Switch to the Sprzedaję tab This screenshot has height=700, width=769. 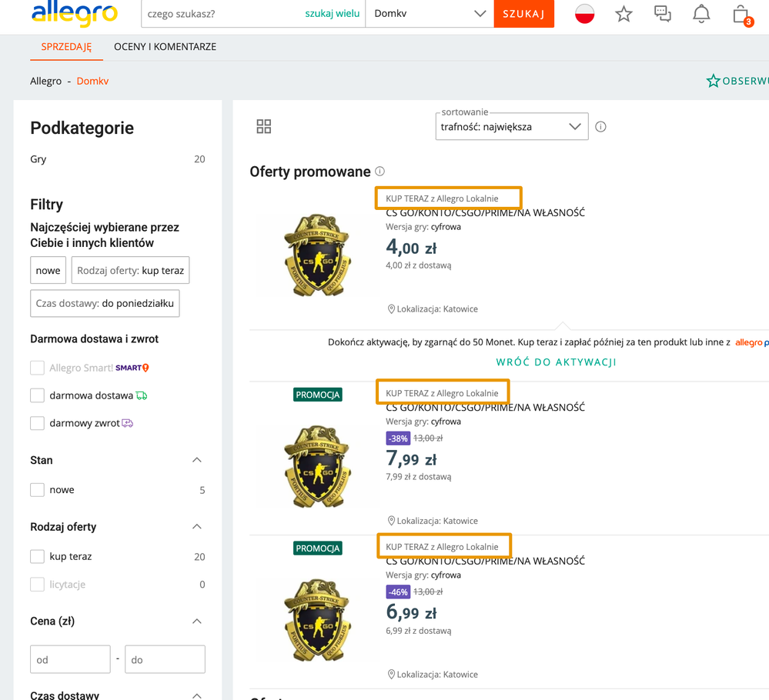point(66,47)
